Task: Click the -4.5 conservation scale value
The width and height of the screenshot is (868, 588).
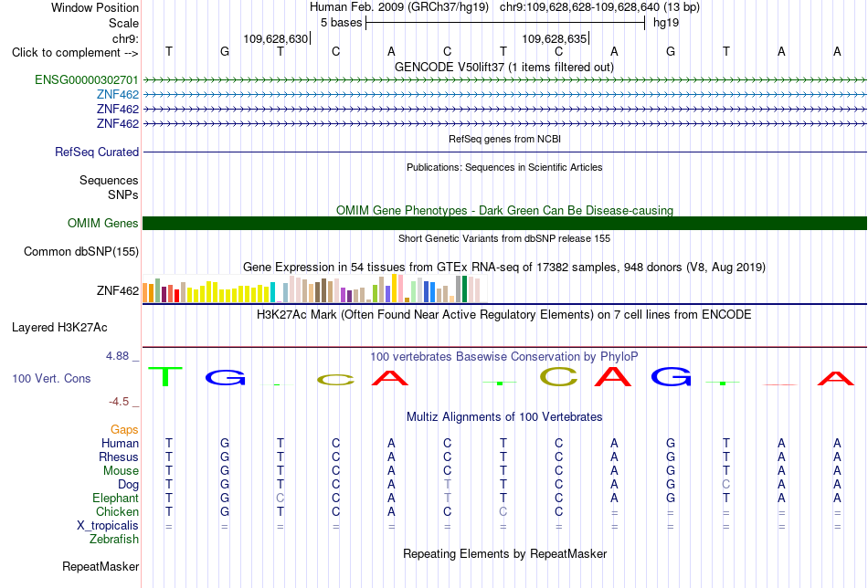Action: pyautogui.click(x=119, y=401)
